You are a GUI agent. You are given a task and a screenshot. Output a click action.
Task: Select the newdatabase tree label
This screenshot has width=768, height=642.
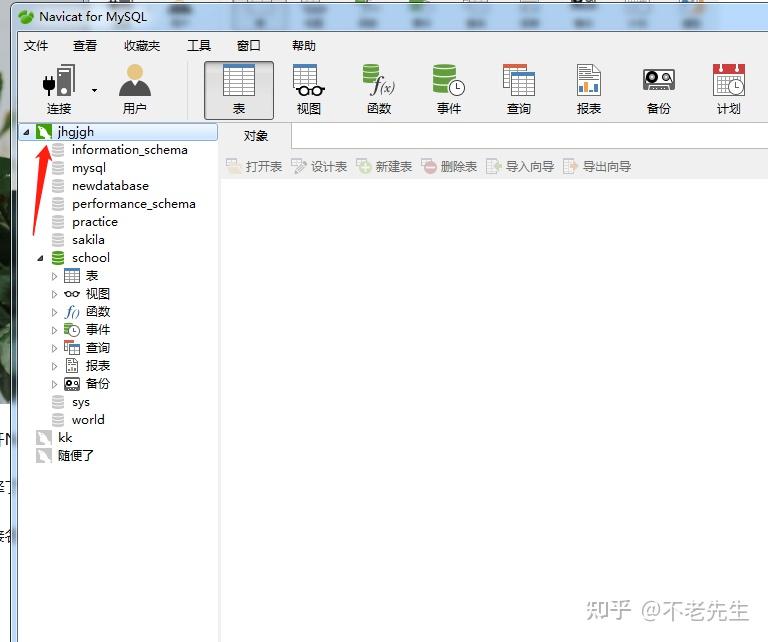click(x=110, y=186)
